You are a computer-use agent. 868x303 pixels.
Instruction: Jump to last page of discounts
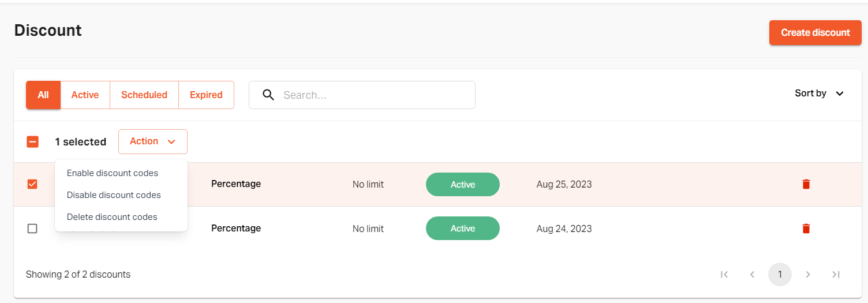pos(836,275)
